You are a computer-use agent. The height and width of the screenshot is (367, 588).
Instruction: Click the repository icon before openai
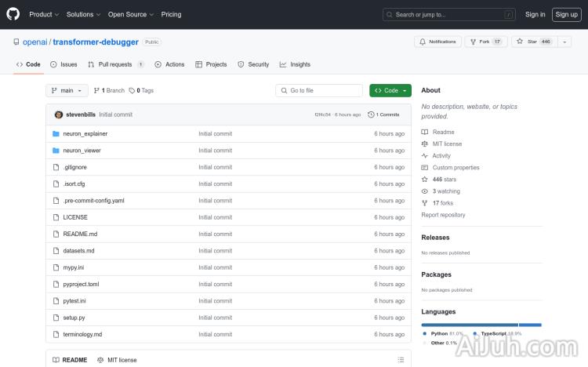click(x=16, y=42)
